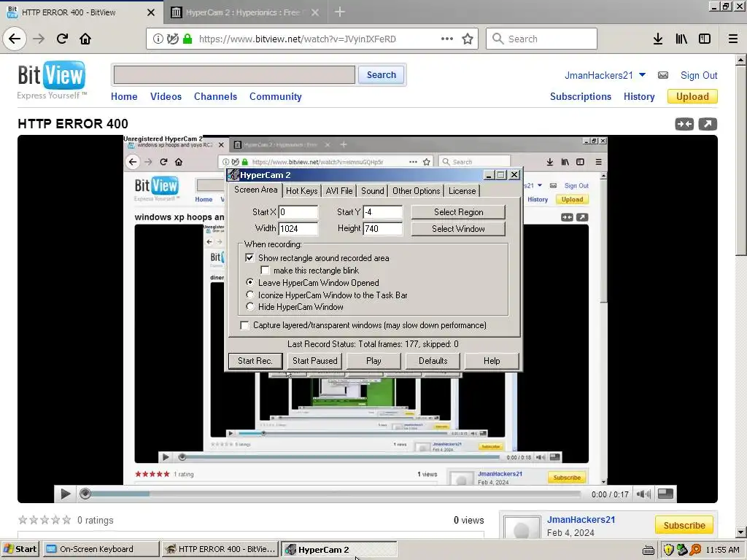Click HTTP ERROR 400 BitView taskbar button
747x560 pixels.
pyautogui.click(x=220, y=550)
